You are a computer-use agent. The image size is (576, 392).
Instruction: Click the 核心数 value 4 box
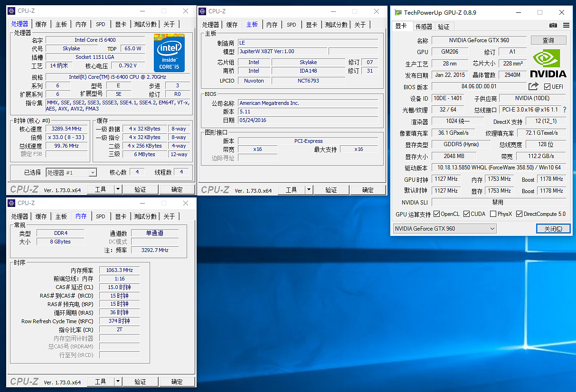pos(137,172)
